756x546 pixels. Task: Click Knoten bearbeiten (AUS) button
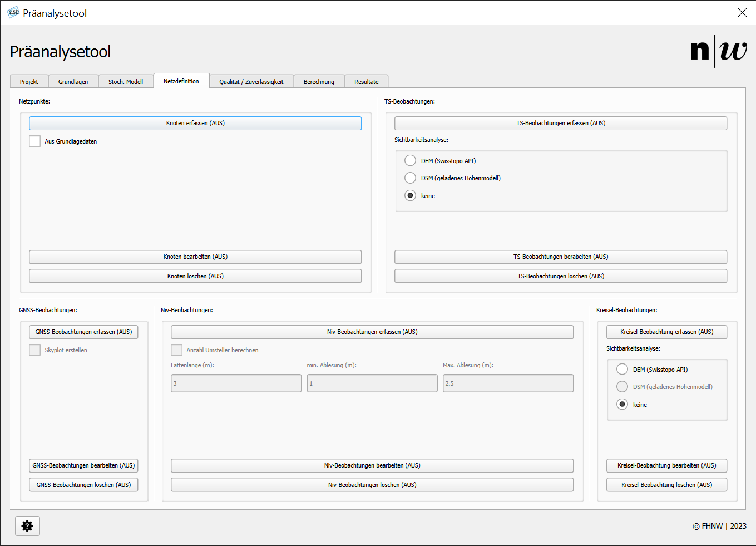click(x=195, y=257)
